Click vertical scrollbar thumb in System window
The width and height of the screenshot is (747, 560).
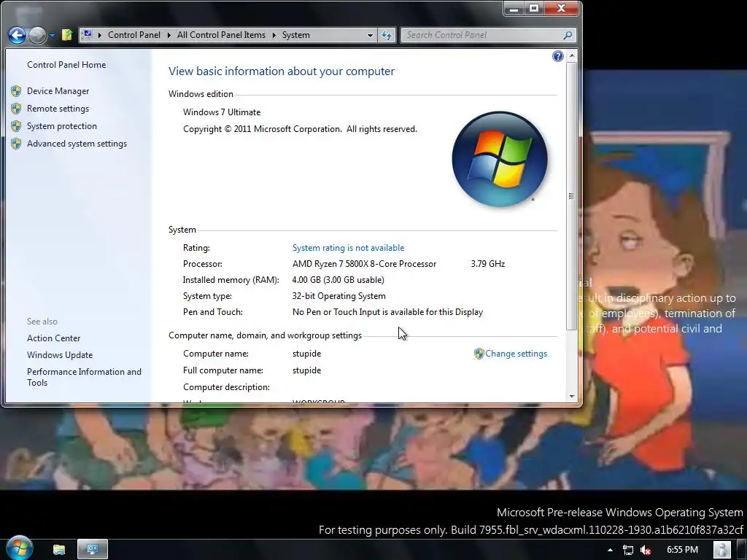click(572, 195)
